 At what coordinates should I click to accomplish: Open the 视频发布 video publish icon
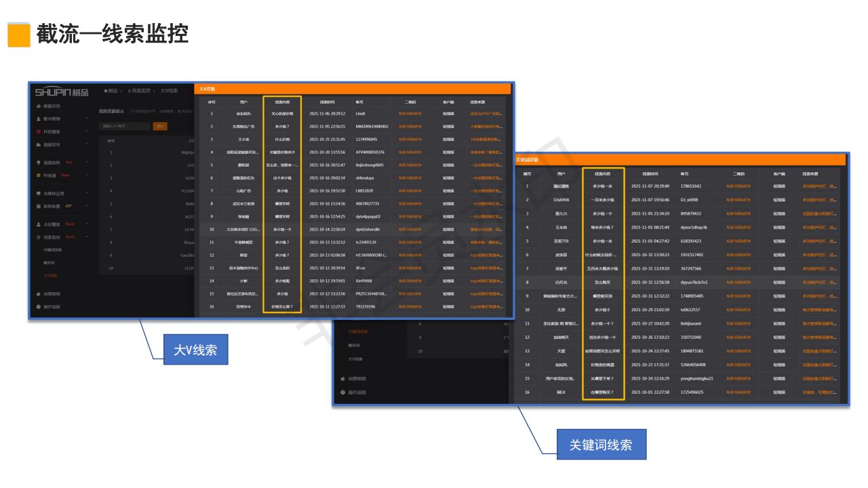(37, 145)
